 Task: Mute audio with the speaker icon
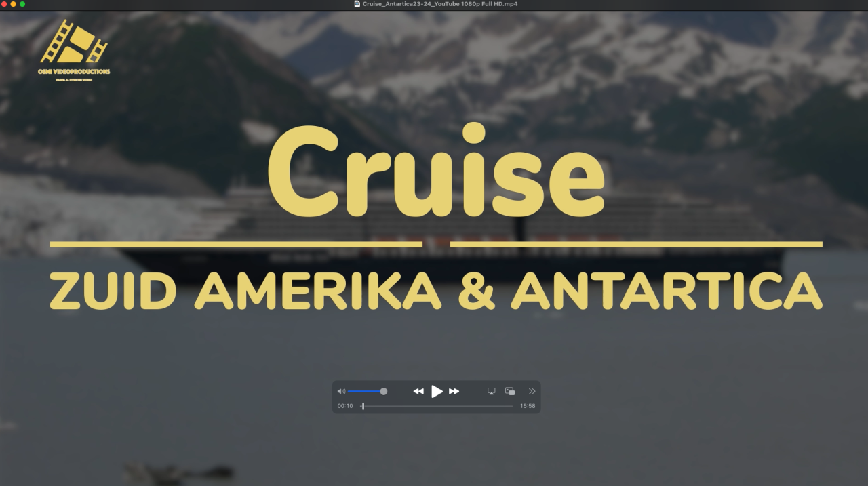(x=341, y=391)
